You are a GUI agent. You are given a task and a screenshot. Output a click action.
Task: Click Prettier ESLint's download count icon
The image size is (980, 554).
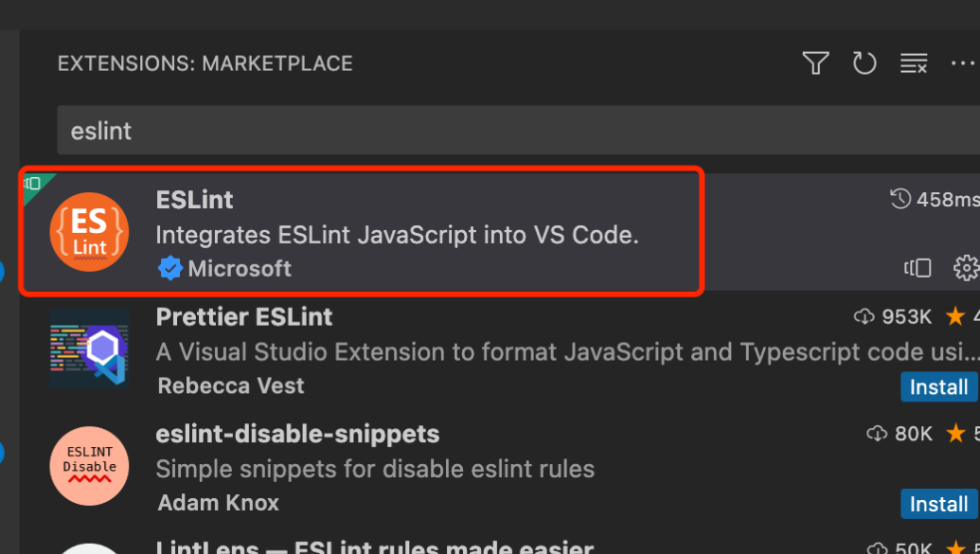tap(864, 317)
